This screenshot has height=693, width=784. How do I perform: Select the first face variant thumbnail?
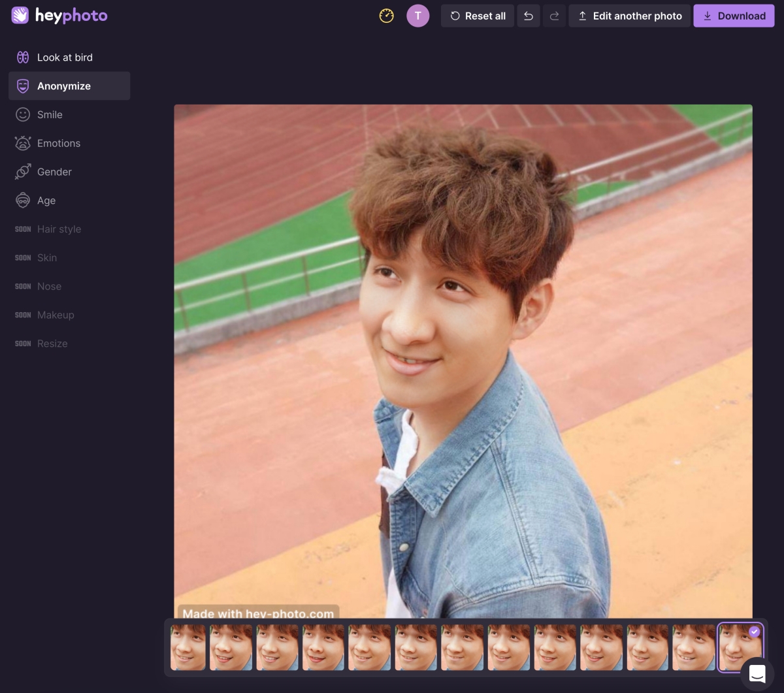188,647
